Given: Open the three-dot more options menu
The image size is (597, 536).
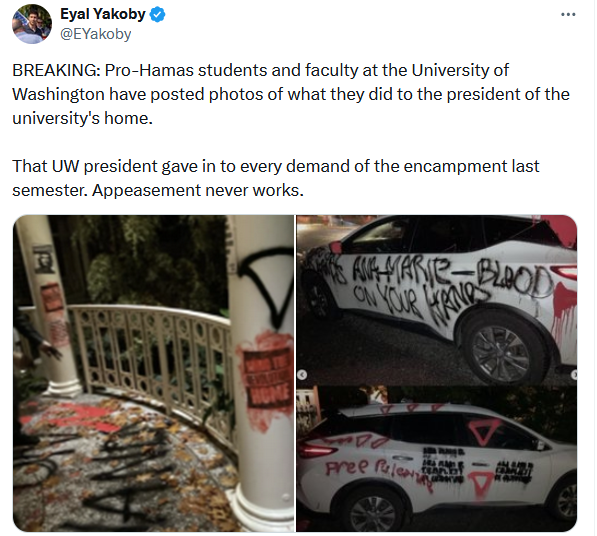Looking at the screenshot, I should click(568, 14).
